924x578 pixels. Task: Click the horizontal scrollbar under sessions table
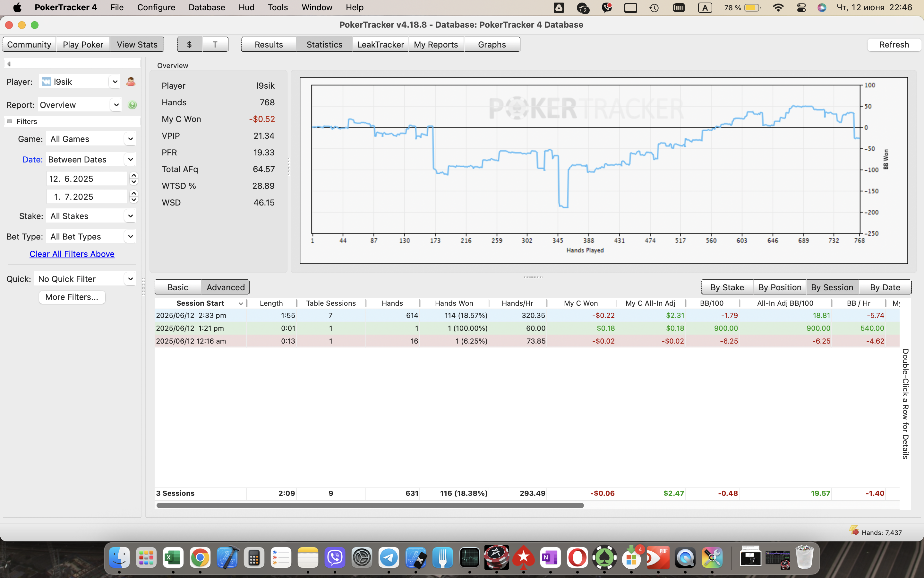370,505
